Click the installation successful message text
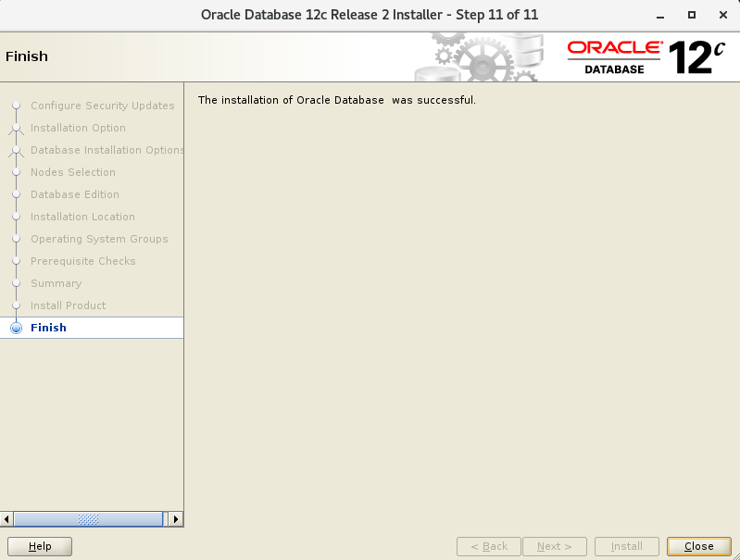This screenshot has width=740, height=560. [337, 100]
